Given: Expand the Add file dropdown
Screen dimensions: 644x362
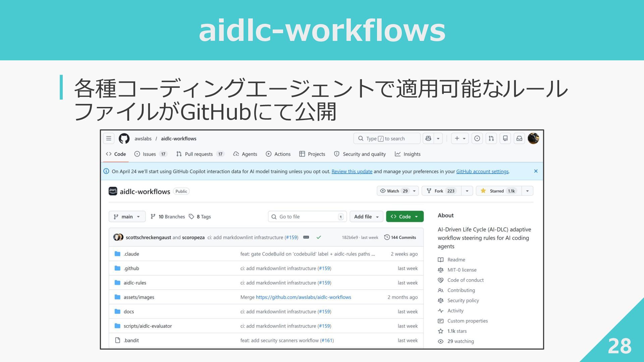Looking at the screenshot, I should pos(366,217).
